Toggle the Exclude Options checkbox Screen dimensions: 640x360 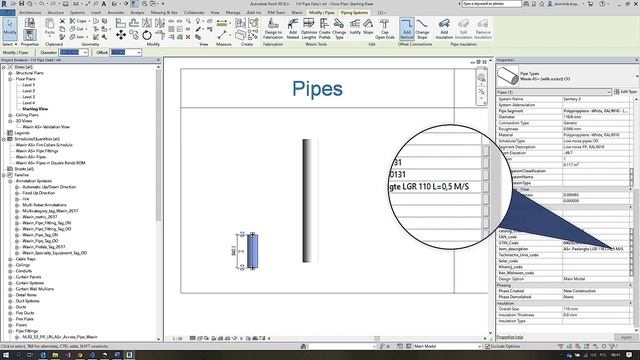[487, 346]
